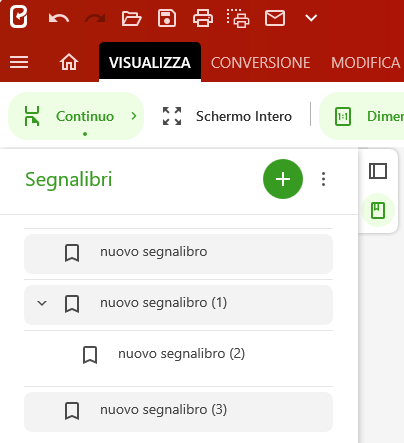Go to the Home icon
The width and height of the screenshot is (404, 443).
[69, 62]
